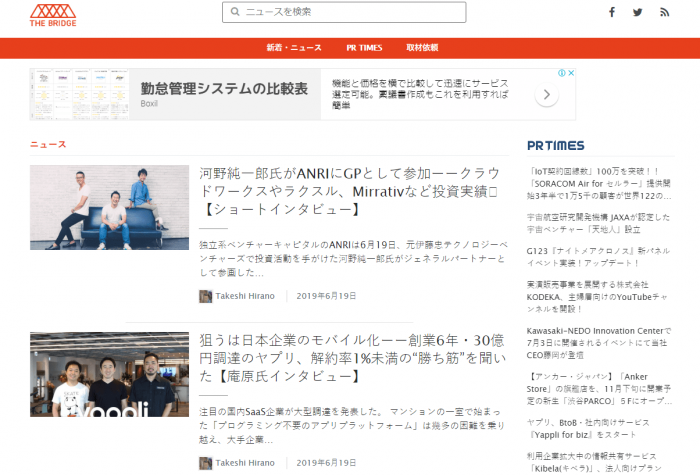The image size is (700, 475).
Task: Open the ヤプリ 庵原氏インタビュー article headline
Action: click(349, 359)
